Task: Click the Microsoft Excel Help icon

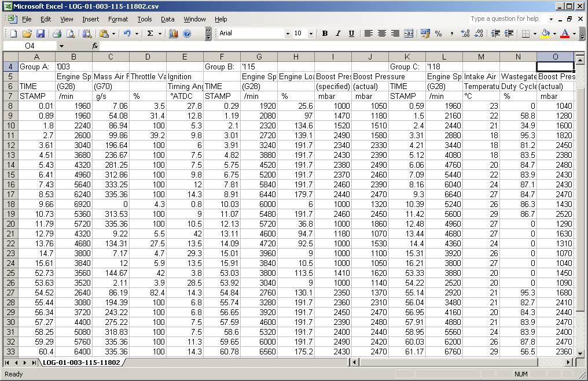Action: coord(187,34)
